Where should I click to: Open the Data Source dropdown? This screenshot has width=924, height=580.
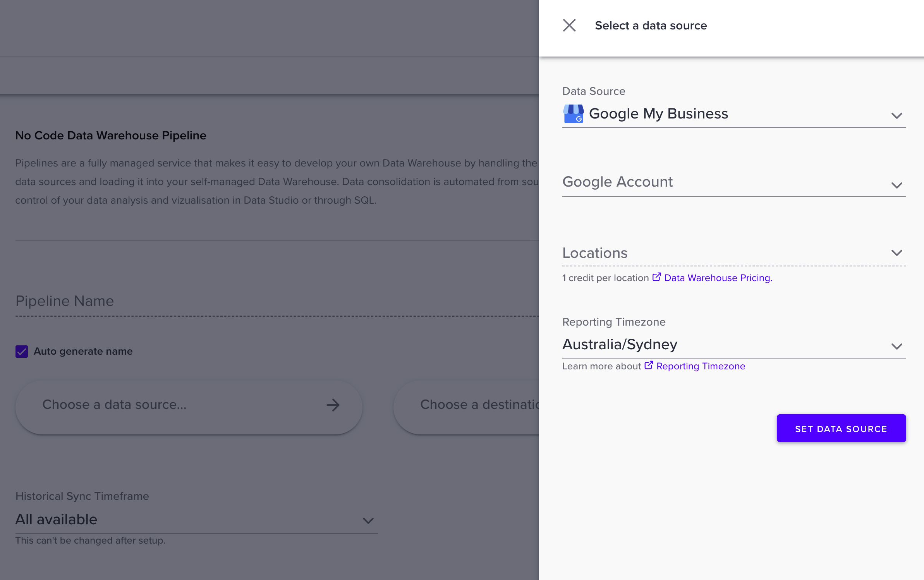(x=734, y=114)
